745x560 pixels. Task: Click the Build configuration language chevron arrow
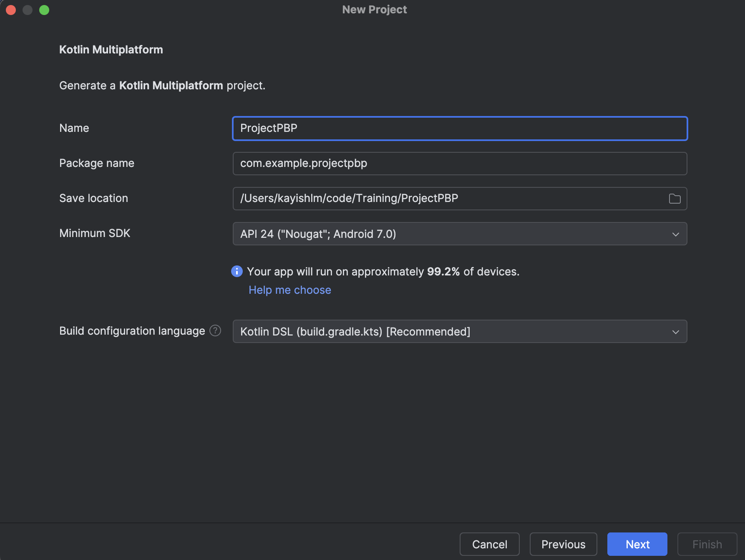(x=675, y=332)
